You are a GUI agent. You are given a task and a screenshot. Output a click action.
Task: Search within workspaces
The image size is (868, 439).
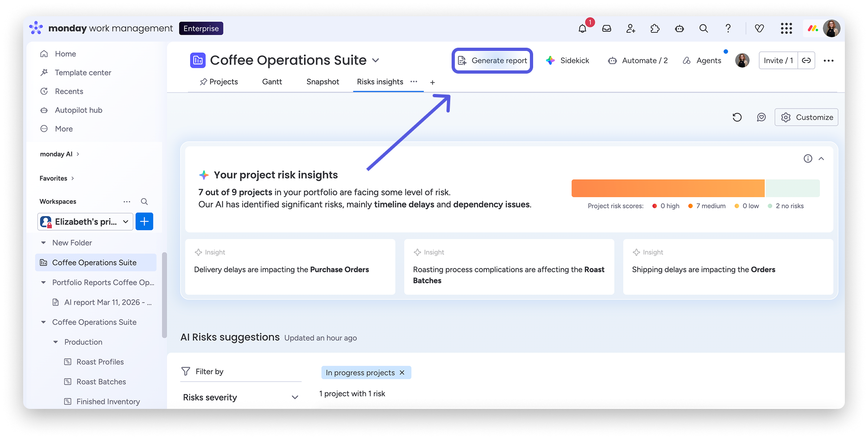pos(145,202)
